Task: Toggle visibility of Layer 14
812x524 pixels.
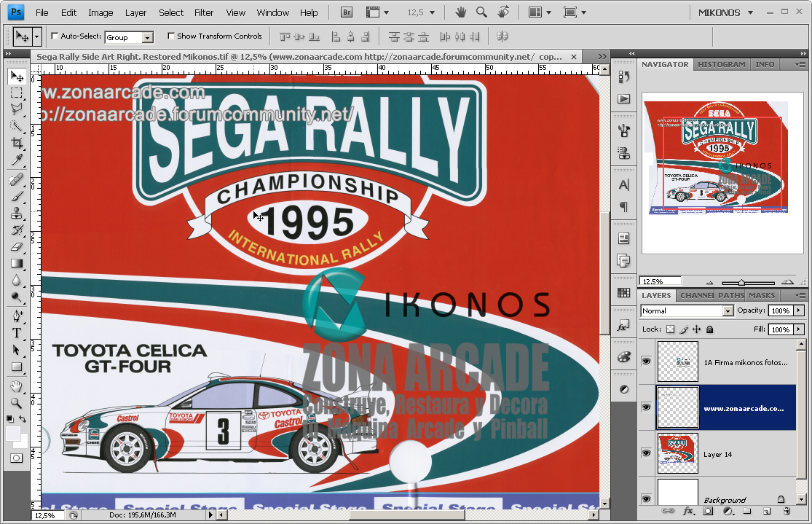Action: (646, 453)
